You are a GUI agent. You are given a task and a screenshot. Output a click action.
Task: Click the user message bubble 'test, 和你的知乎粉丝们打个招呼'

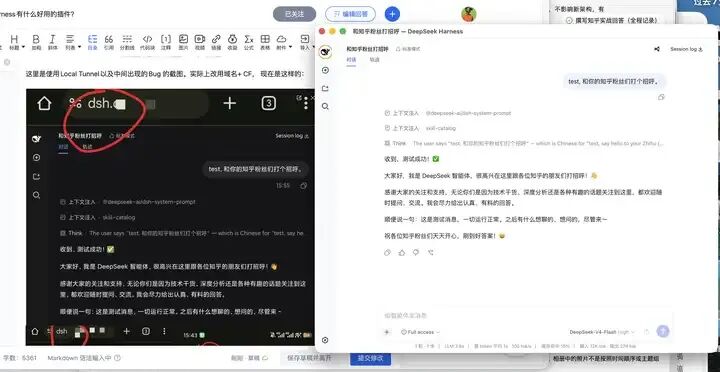[x=614, y=81]
